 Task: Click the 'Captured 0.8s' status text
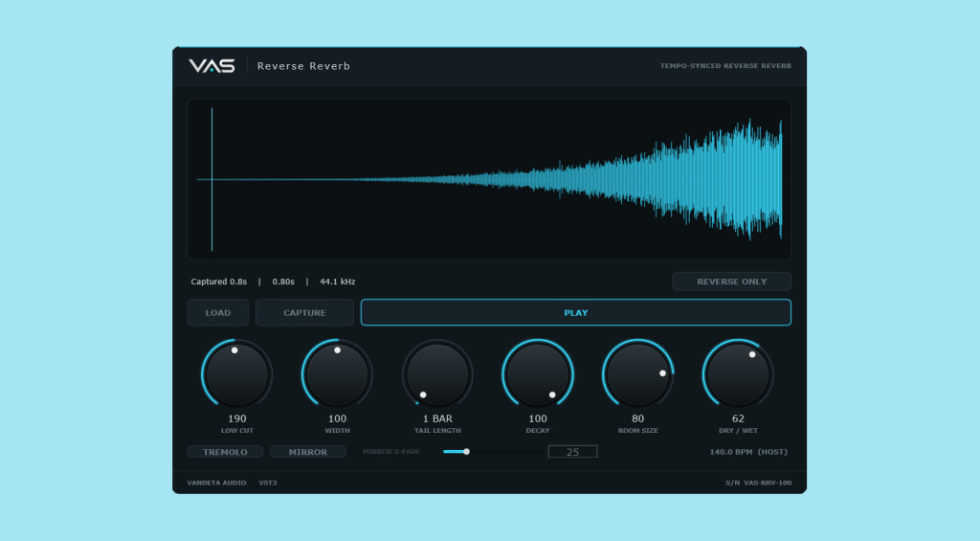[219, 282]
